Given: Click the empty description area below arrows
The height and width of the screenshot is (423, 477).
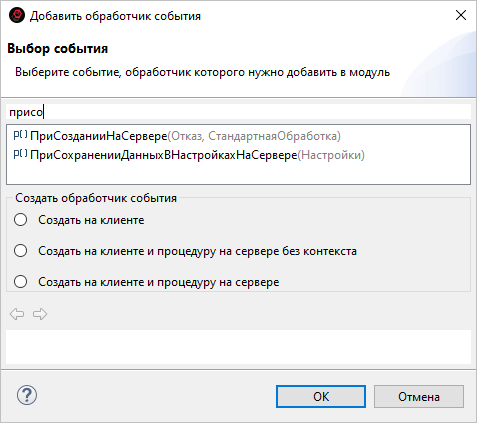Looking at the screenshot, I should (238, 347).
